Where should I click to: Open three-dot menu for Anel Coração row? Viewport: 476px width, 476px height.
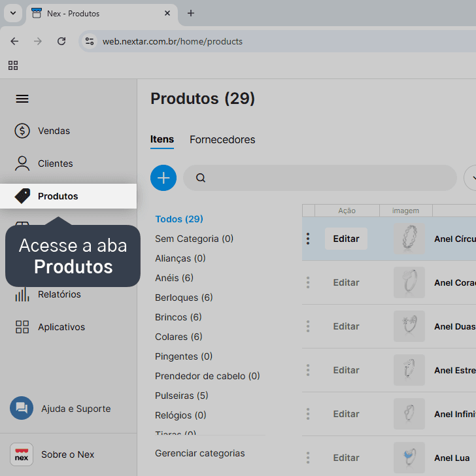click(308, 282)
